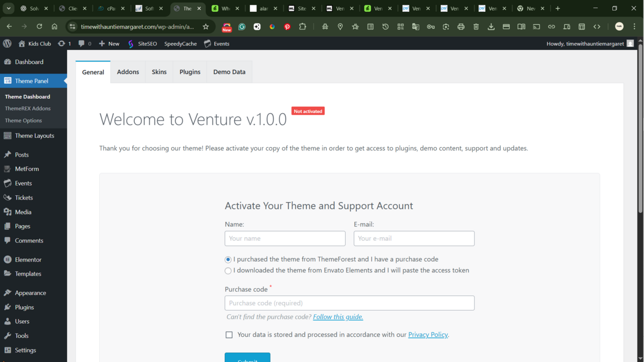The width and height of the screenshot is (644, 362).
Task: Check the Privacy Policy consent box
Action: 229,335
